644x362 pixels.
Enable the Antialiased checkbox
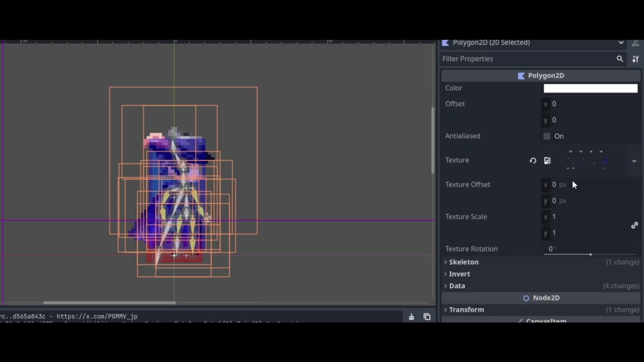click(x=547, y=136)
